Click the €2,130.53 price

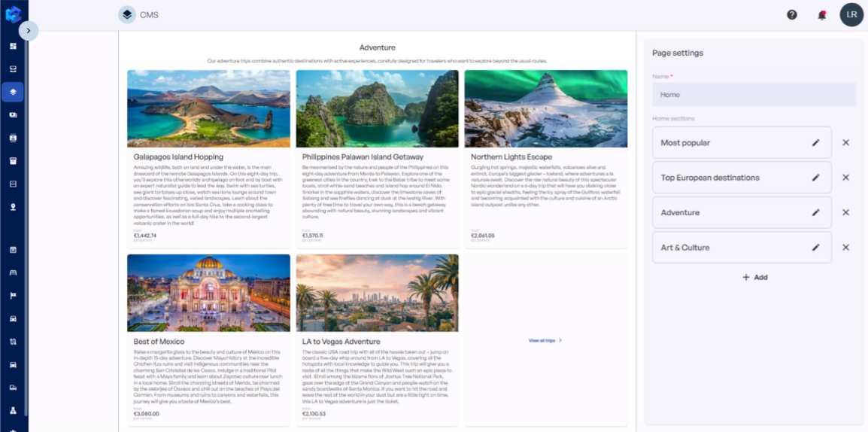[314, 414]
